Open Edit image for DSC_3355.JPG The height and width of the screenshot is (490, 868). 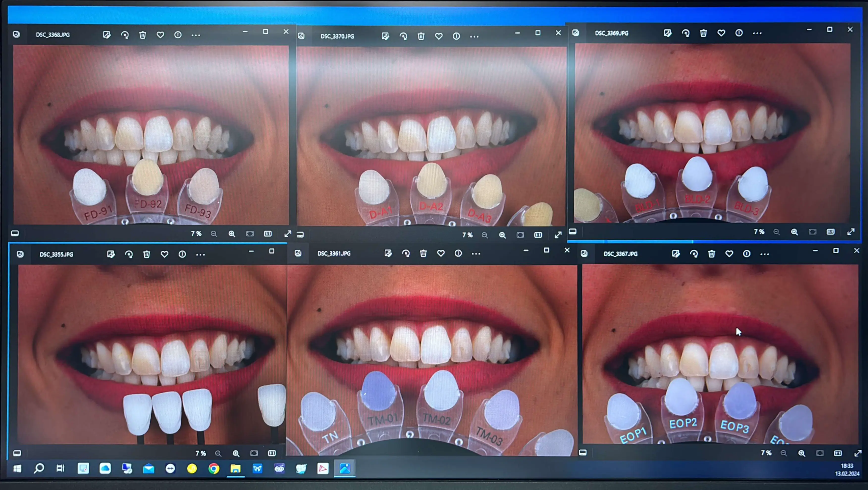pyautogui.click(x=111, y=254)
